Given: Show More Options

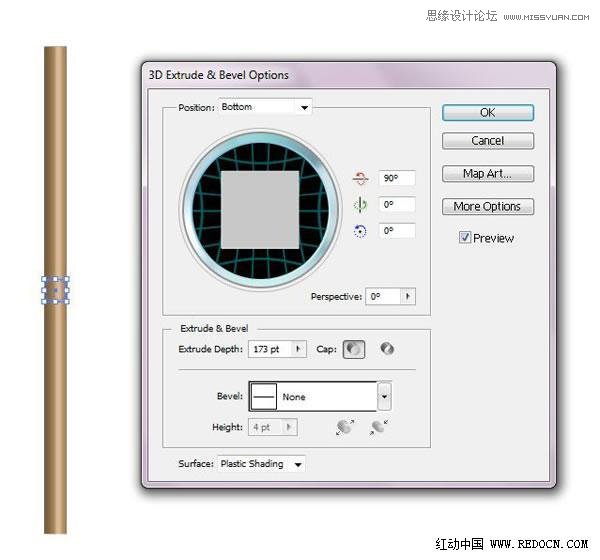Looking at the screenshot, I should [x=488, y=207].
